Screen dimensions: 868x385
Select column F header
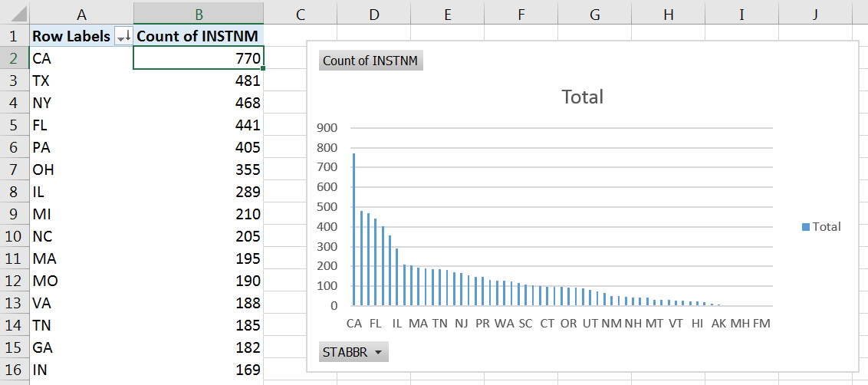tap(521, 15)
